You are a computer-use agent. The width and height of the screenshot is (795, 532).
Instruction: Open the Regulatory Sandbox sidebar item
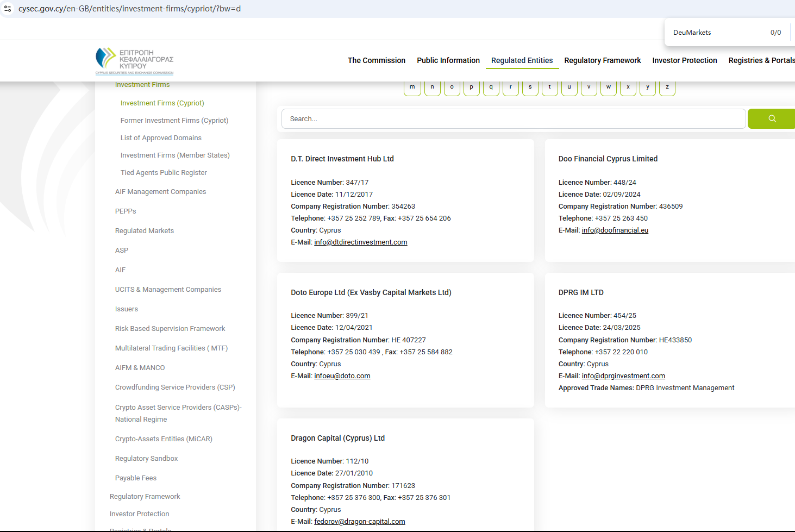click(x=146, y=459)
